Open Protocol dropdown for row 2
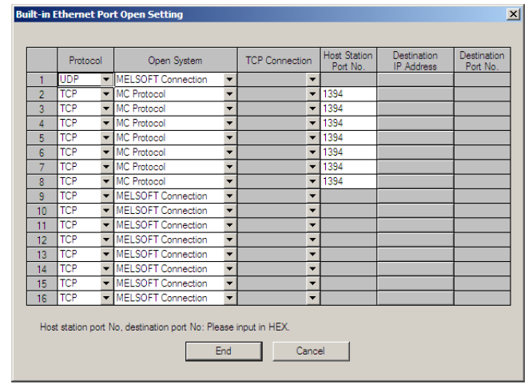Image resolution: width=532 pixels, height=392 pixels. point(106,94)
